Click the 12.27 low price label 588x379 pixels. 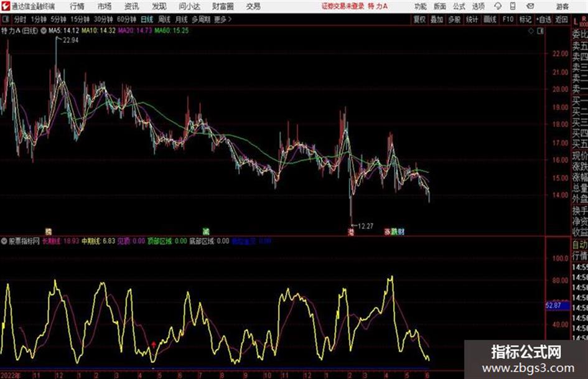point(365,227)
